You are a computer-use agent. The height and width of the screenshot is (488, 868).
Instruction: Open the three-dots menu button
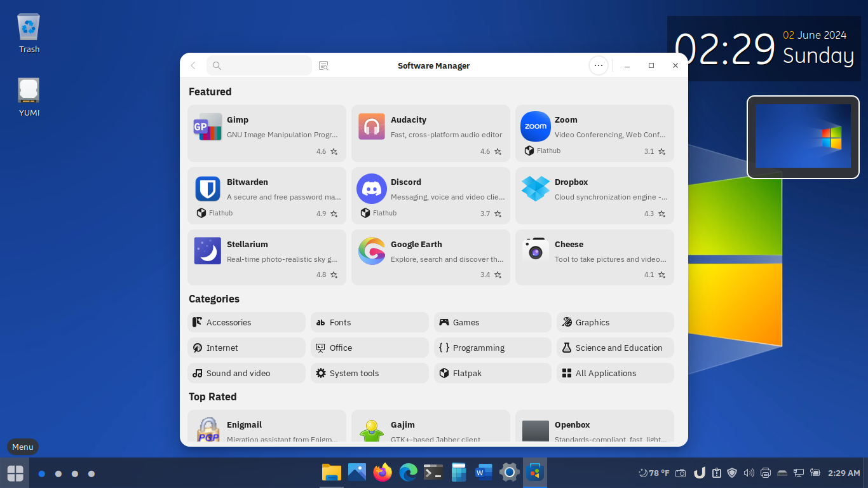click(598, 65)
